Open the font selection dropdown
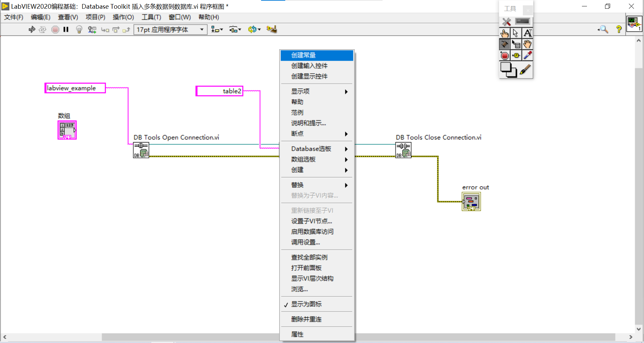This screenshot has height=343, width=644. 201,30
